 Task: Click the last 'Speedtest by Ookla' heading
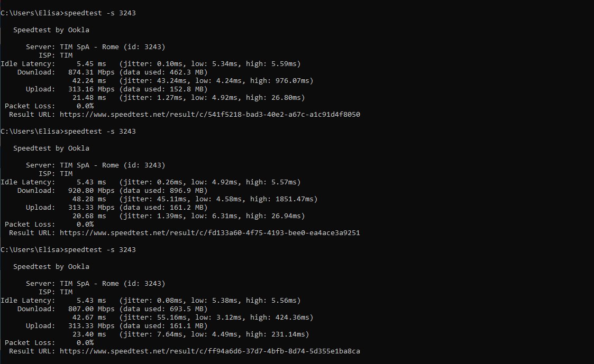(x=51, y=266)
